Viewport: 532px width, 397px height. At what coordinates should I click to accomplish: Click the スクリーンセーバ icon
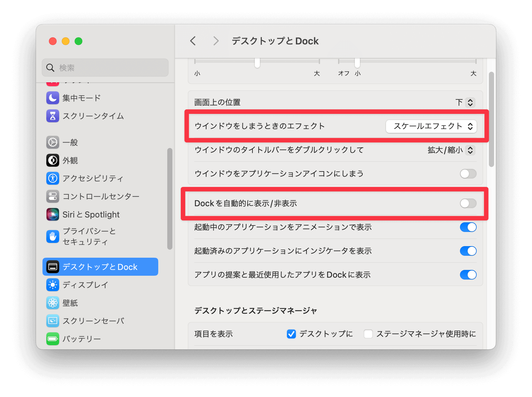pyautogui.click(x=53, y=321)
